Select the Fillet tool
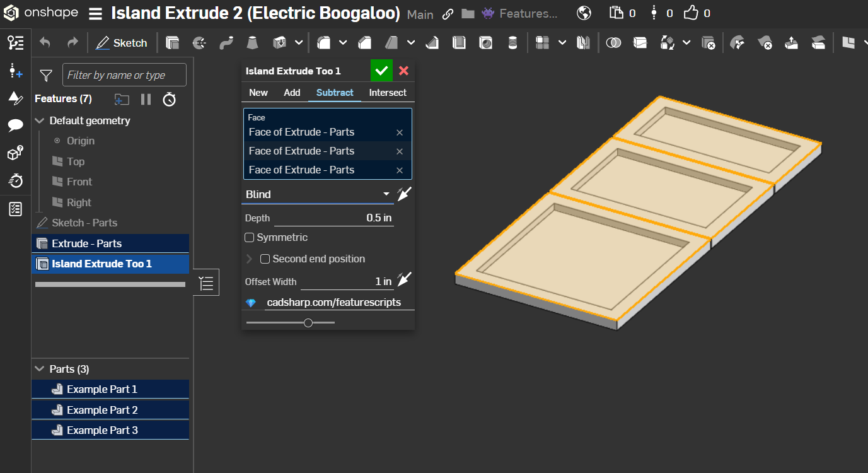Viewport: 868px width, 473px height. pyautogui.click(x=324, y=43)
